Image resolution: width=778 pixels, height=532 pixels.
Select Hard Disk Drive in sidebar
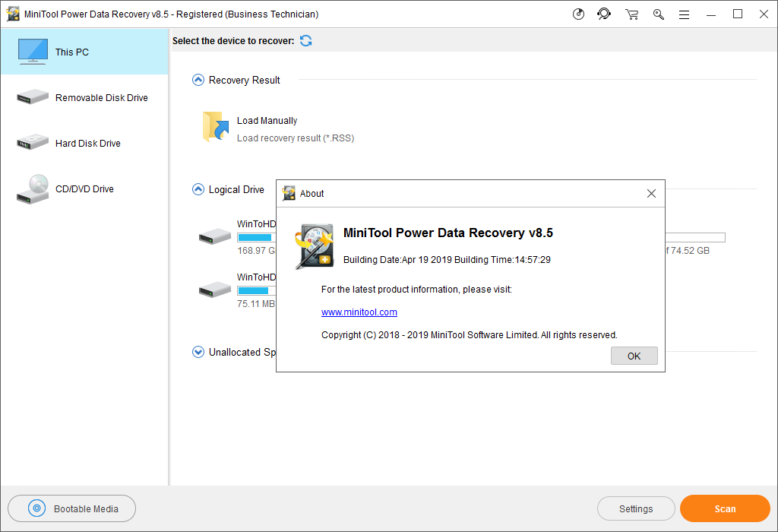pos(84,144)
